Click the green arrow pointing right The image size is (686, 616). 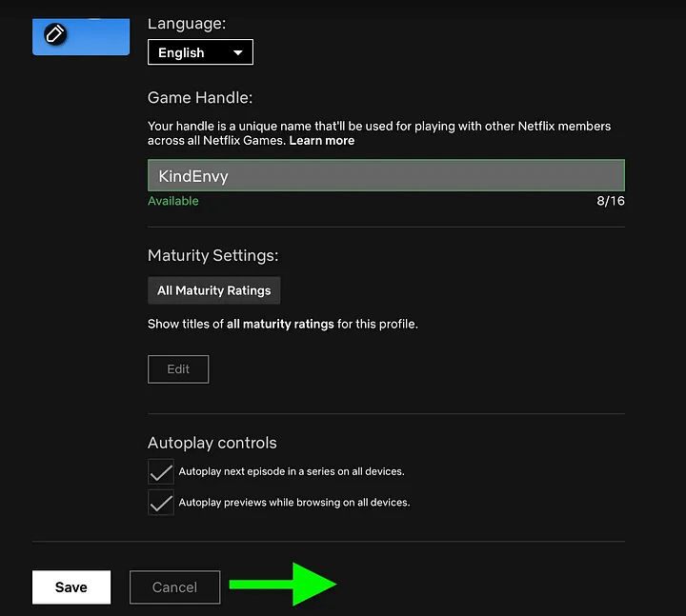click(x=283, y=584)
